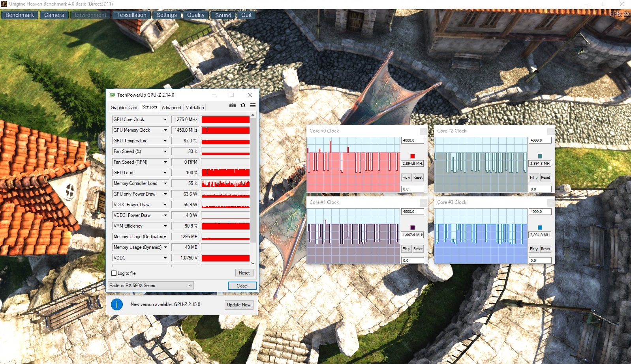This screenshot has height=364, width=631.
Task: Click Fit y on Core #2 Clock
Action: [x=534, y=177]
